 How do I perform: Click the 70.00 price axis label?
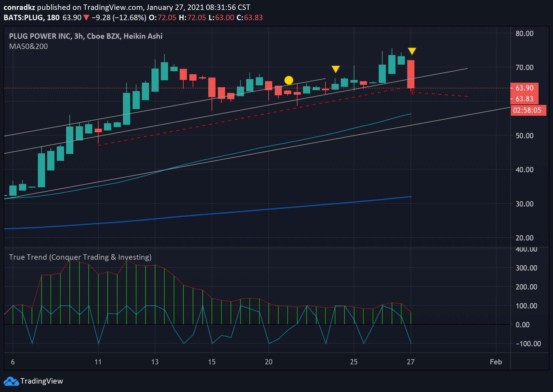524,67
